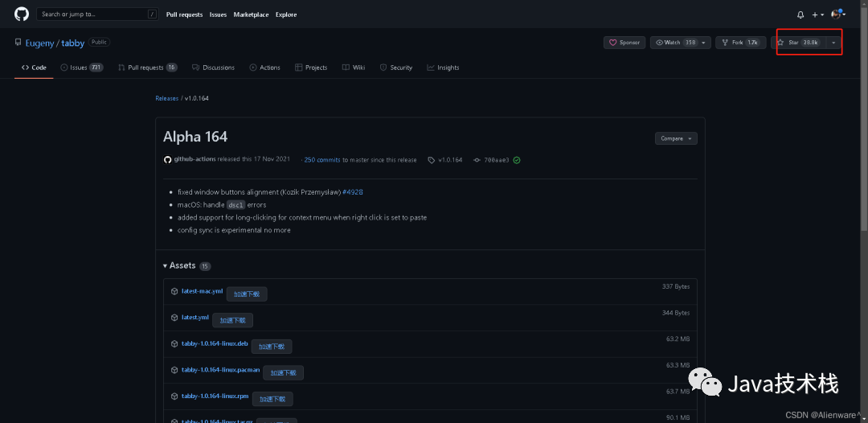Image resolution: width=868 pixels, height=423 pixels.
Task: Expand the Watch dropdown arrow
Action: 704,43
